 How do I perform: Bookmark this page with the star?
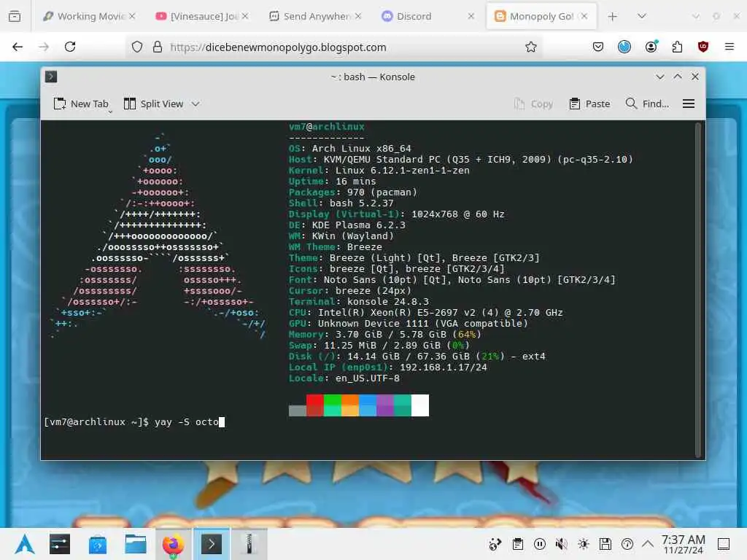[x=531, y=47]
